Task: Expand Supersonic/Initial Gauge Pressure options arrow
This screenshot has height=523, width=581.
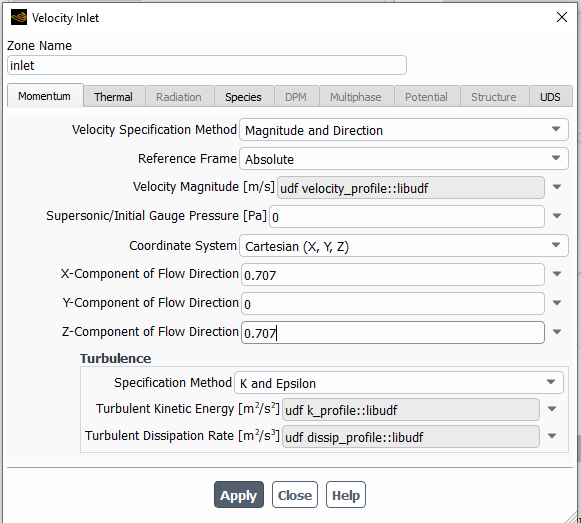Action: click(557, 216)
